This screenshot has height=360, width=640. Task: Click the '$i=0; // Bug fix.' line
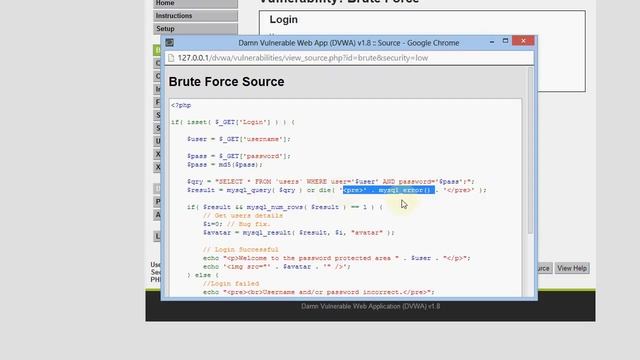(237, 224)
